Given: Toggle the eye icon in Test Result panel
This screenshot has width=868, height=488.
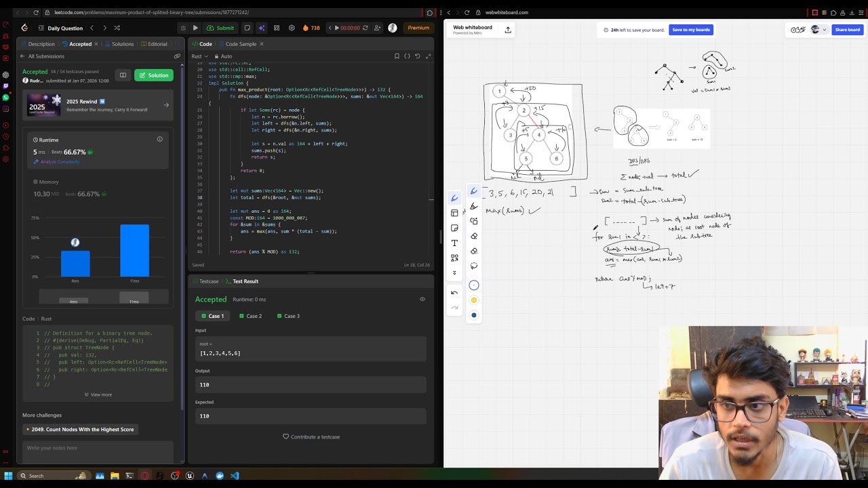Looking at the screenshot, I should point(422,299).
